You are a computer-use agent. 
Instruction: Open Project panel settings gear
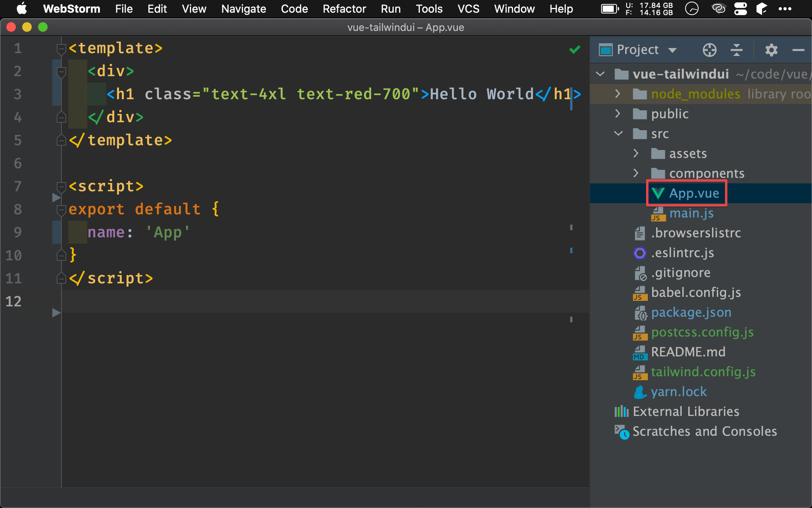[771, 50]
